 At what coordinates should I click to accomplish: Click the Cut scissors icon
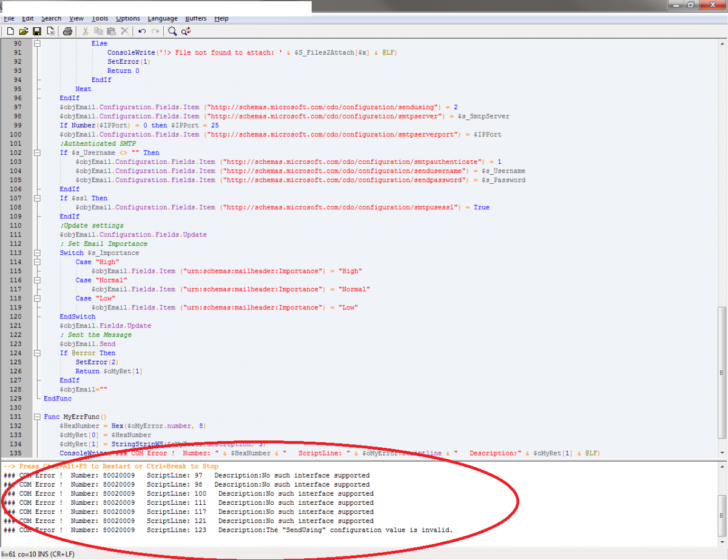point(86,31)
